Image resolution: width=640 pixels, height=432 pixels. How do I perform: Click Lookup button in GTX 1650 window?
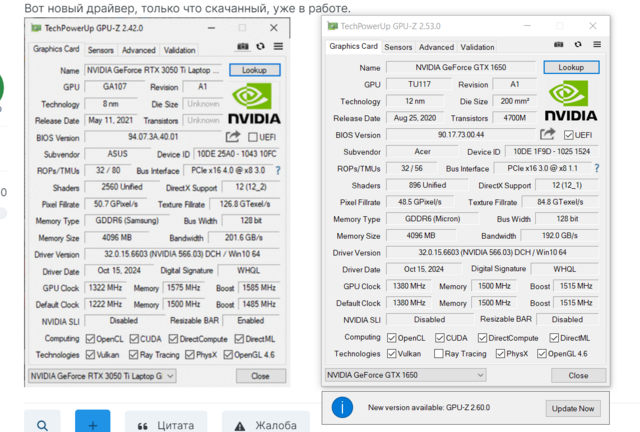click(570, 67)
